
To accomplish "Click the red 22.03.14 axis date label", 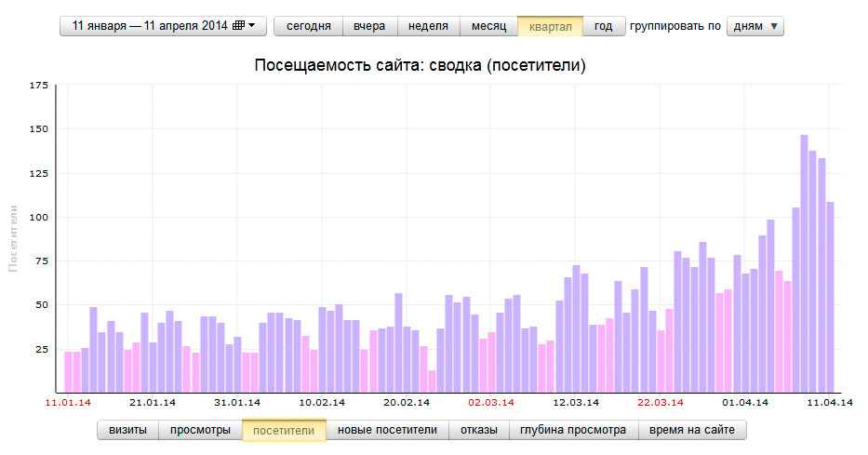I will click(x=661, y=403).
